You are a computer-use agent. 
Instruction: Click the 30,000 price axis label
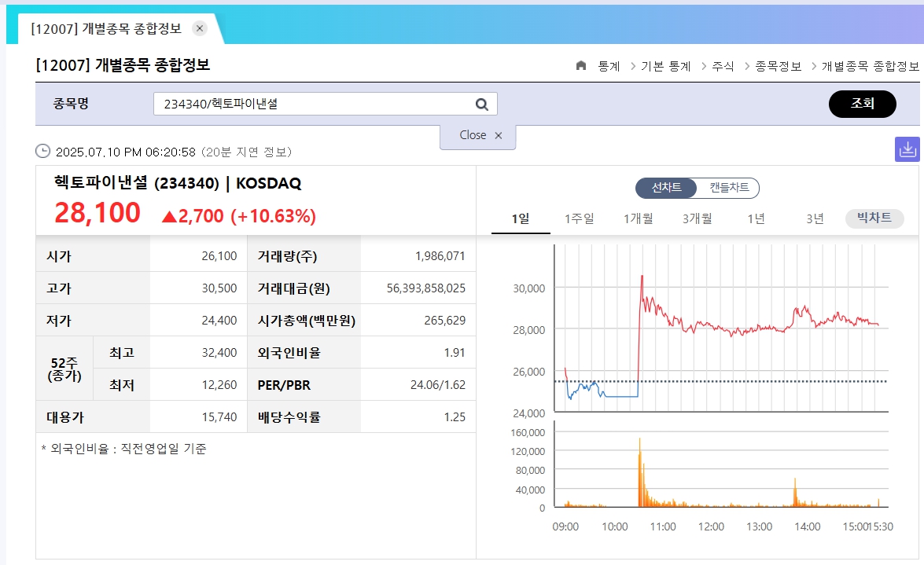[528, 288]
